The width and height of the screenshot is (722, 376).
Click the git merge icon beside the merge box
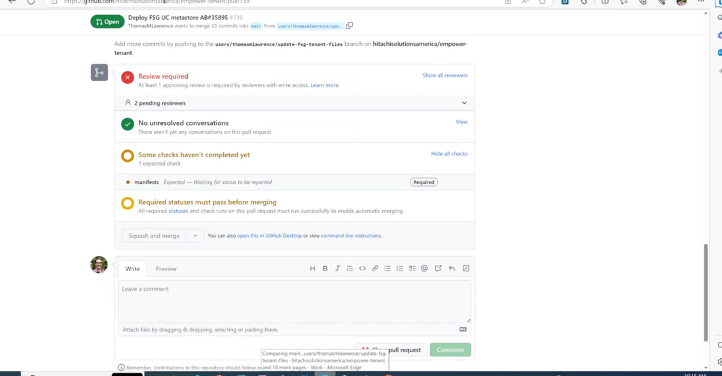[99, 72]
